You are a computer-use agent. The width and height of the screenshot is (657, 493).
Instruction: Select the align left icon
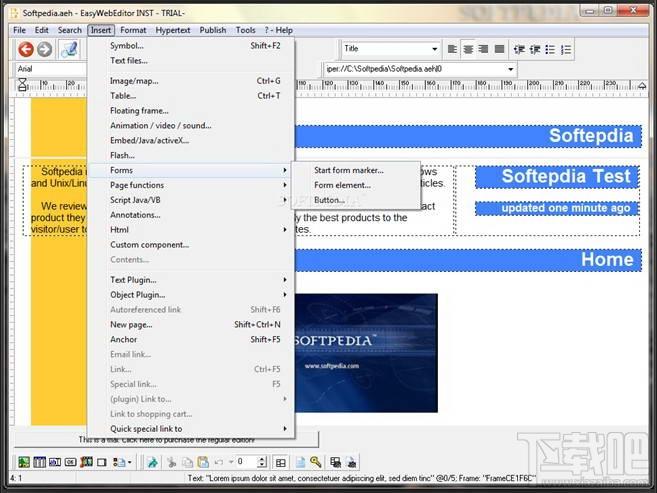(x=453, y=49)
